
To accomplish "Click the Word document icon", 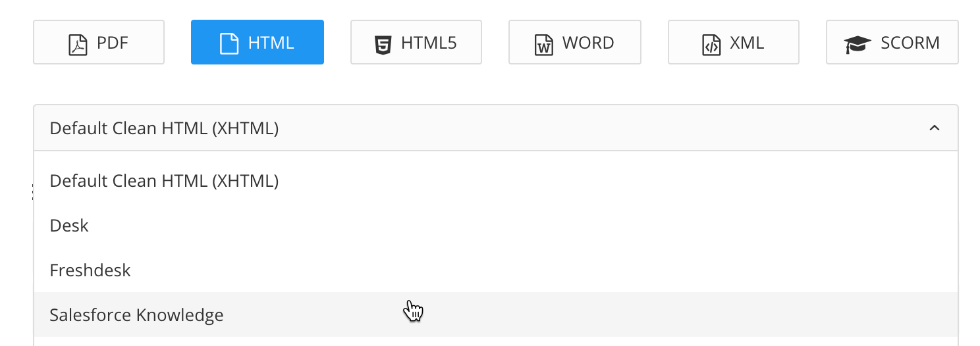I will [x=543, y=44].
